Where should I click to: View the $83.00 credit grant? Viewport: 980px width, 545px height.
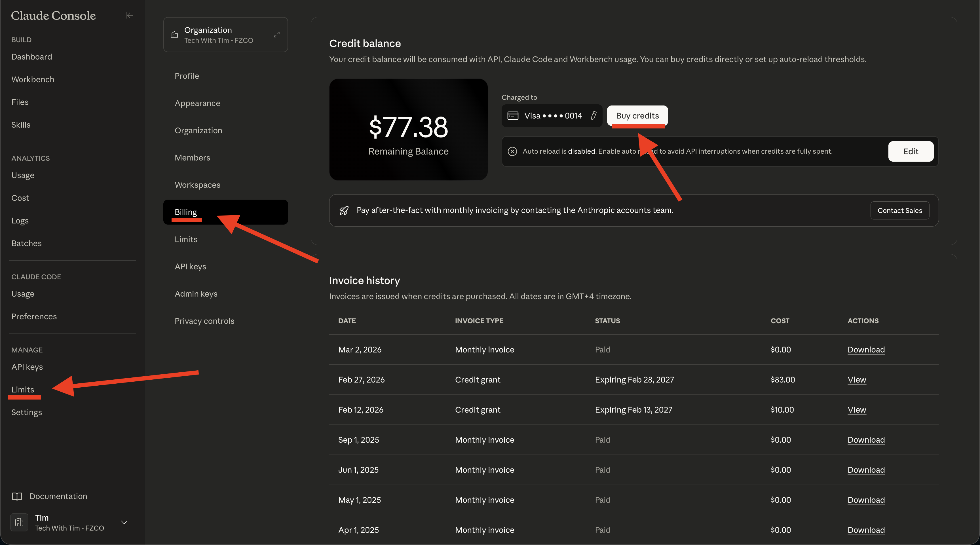tap(856, 380)
